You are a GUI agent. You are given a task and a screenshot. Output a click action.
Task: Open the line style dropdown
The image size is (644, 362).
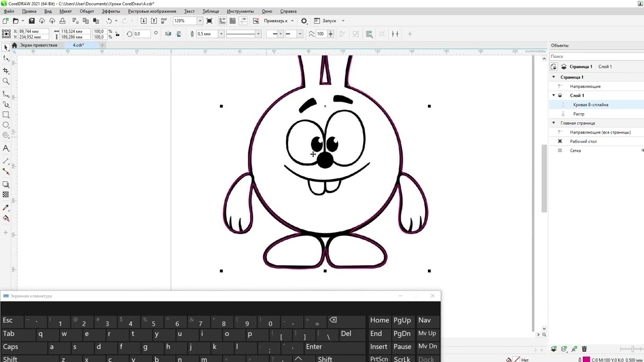258,34
